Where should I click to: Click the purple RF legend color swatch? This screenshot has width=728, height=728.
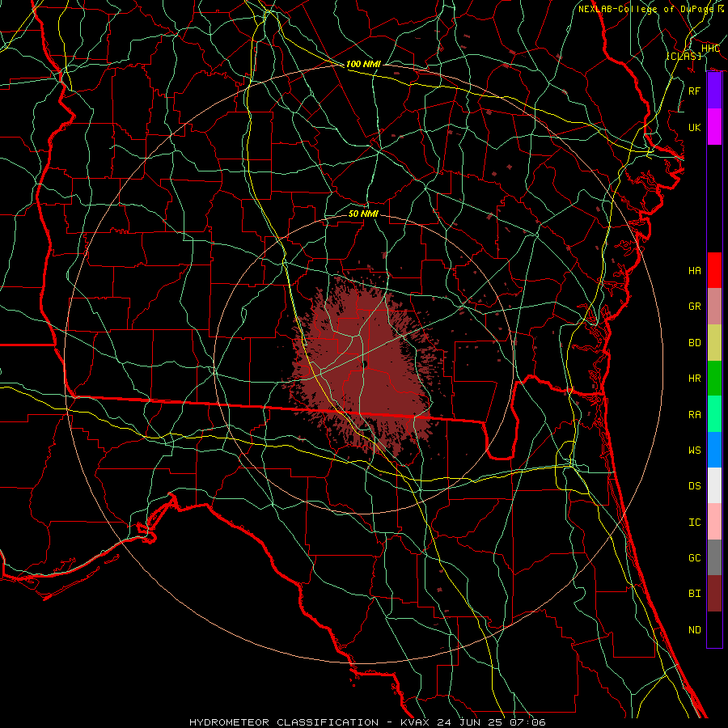pos(714,91)
